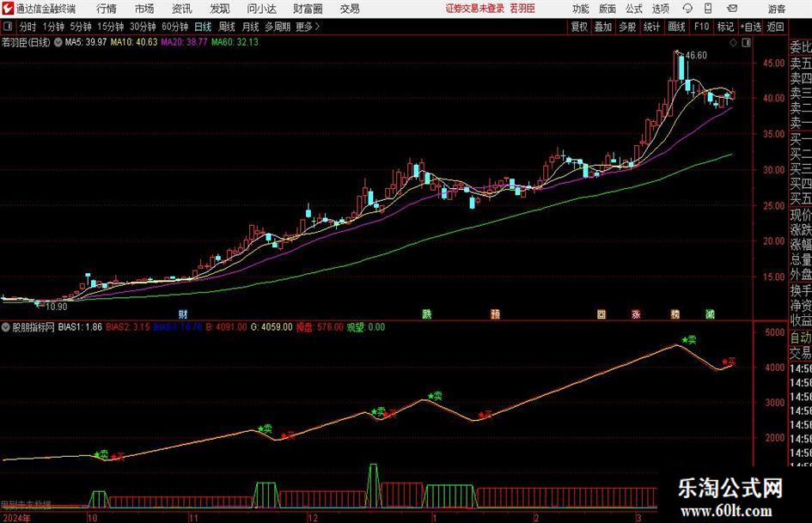Open the 财富圈 menu

pos(308,9)
